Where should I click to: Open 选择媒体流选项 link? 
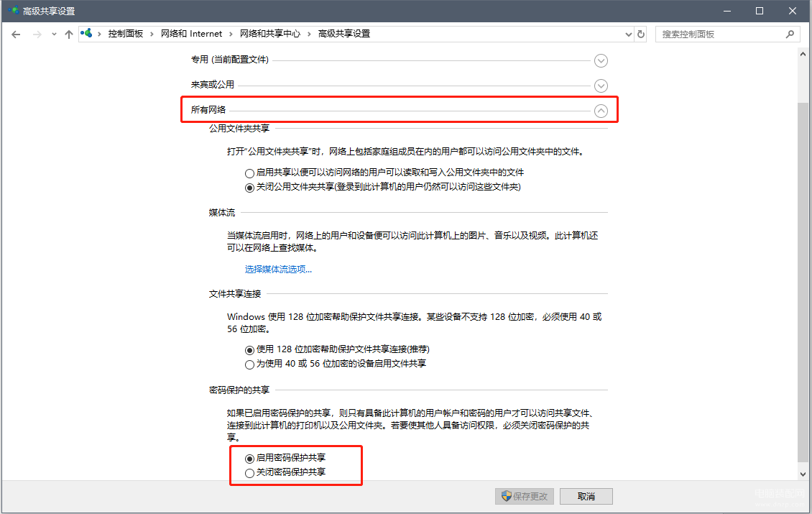pos(278,270)
